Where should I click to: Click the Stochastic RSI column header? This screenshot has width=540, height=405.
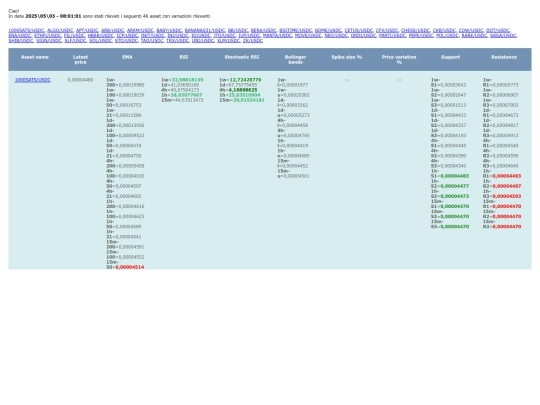pyautogui.click(x=242, y=57)
